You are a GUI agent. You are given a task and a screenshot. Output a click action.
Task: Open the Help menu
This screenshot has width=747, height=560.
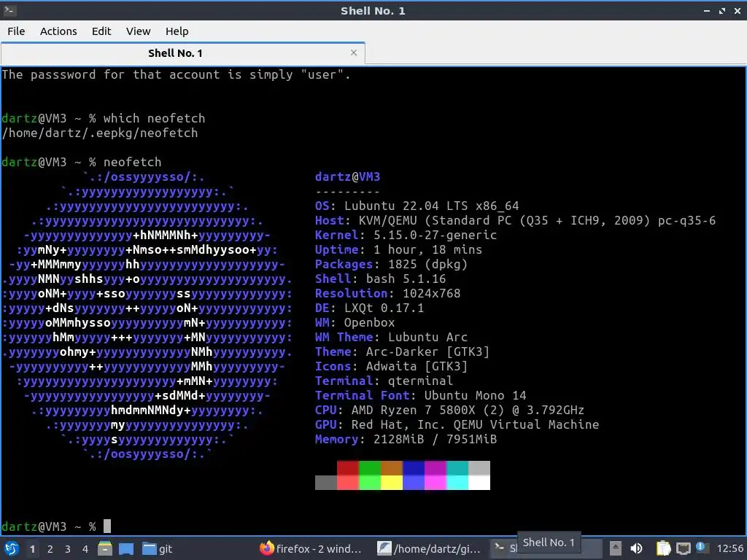177,31
